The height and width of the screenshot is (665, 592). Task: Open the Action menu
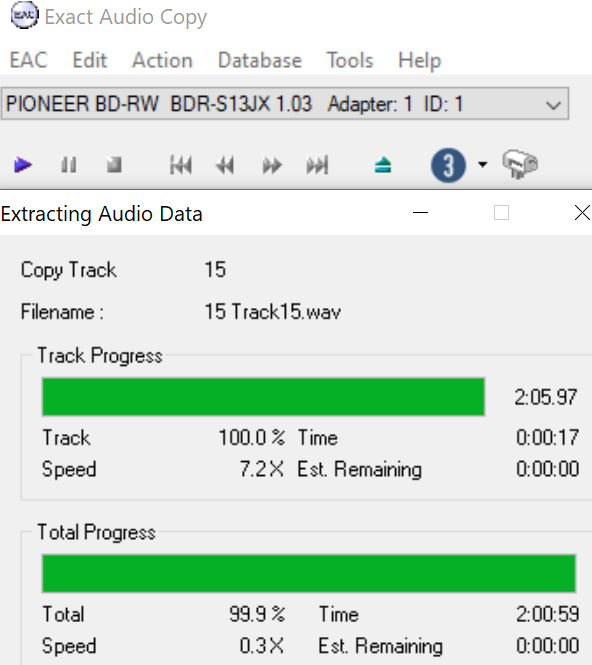pos(162,60)
